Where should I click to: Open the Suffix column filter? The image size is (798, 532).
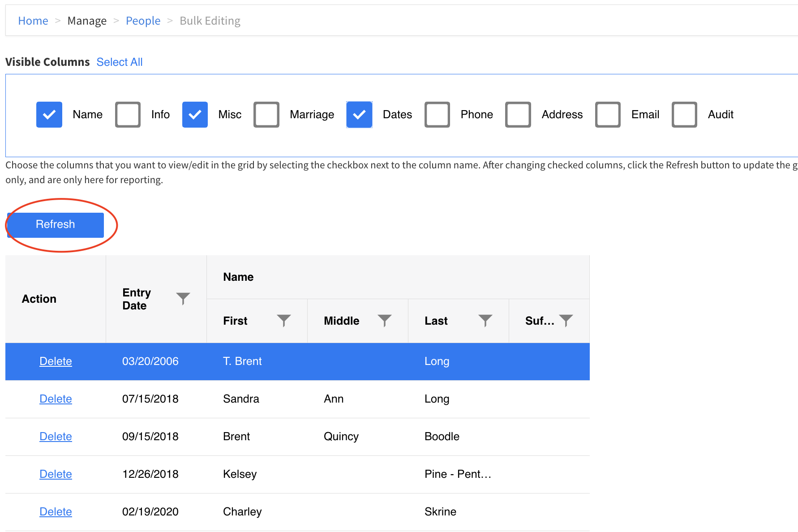click(566, 321)
